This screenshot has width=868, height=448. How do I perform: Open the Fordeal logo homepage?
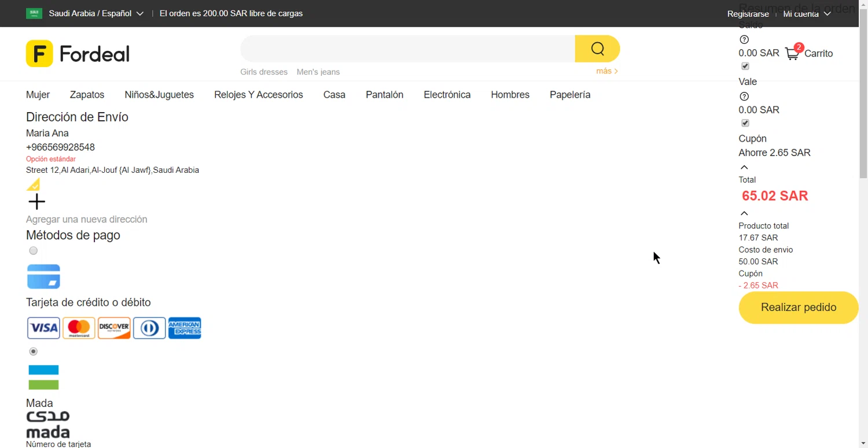pos(78,54)
